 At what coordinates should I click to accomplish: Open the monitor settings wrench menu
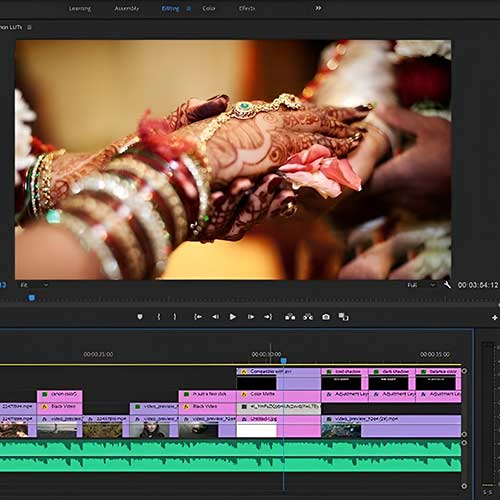coord(447,285)
